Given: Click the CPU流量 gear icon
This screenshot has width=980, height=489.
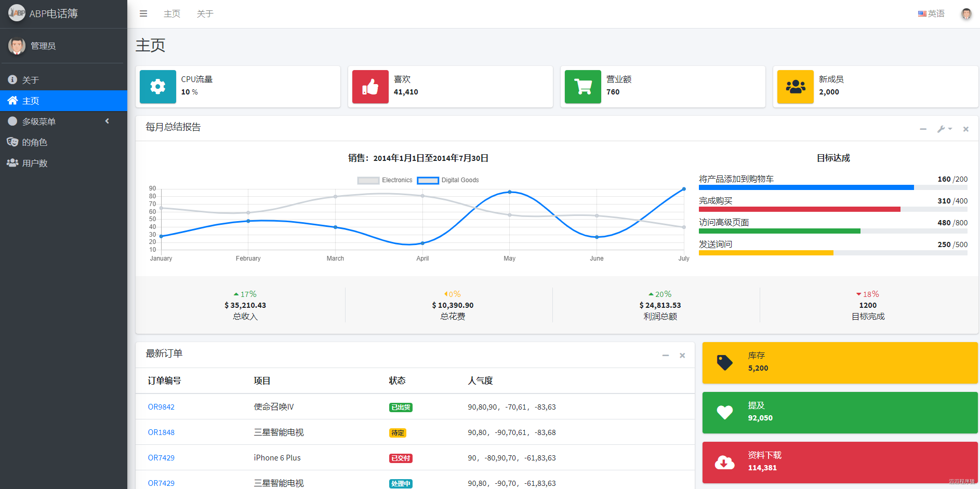Looking at the screenshot, I should pos(158,87).
